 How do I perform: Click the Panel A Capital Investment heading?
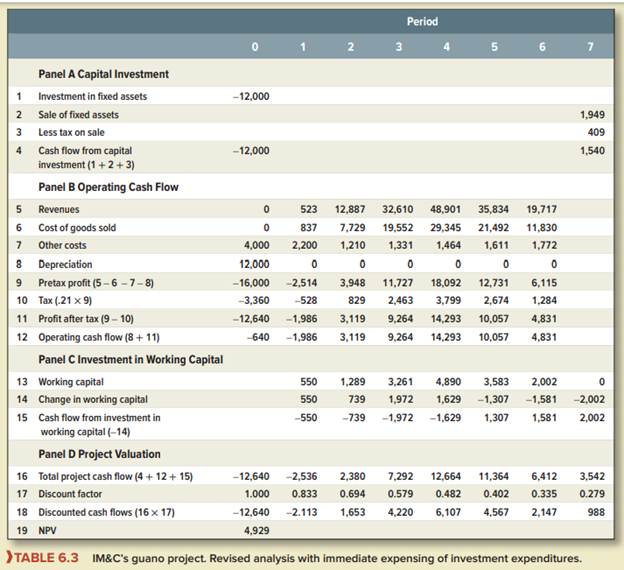pyautogui.click(x=103, y=74)
